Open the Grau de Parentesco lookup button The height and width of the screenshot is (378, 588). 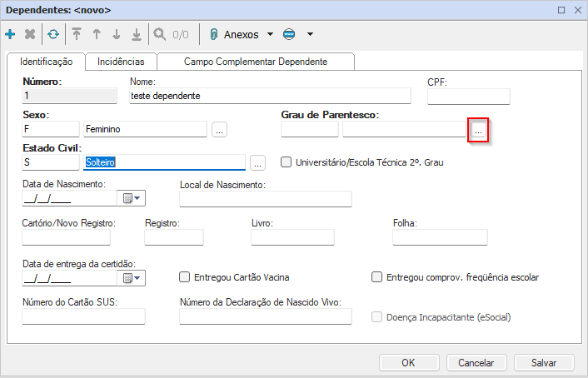click(x=478, y=129)
